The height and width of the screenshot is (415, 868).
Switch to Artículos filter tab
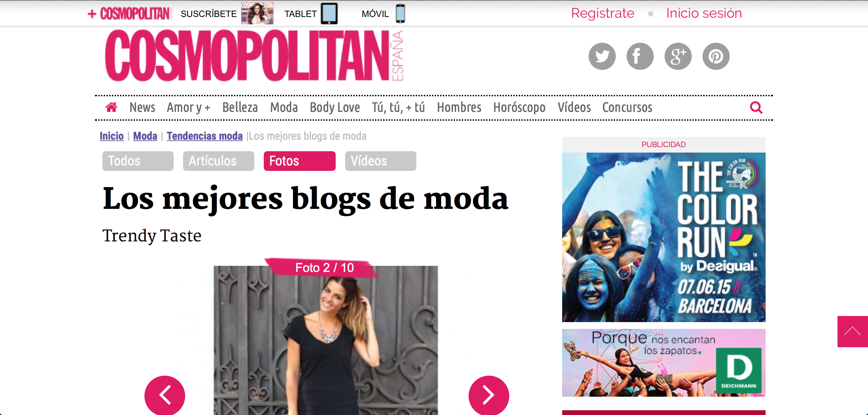(x=219, y=161)
